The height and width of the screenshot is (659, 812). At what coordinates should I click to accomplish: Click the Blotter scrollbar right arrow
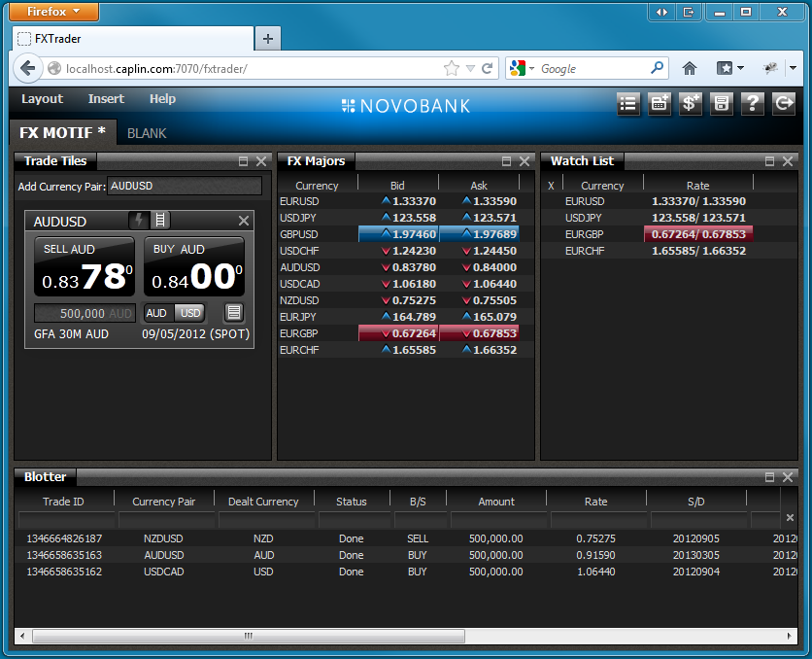pos(790,636)
